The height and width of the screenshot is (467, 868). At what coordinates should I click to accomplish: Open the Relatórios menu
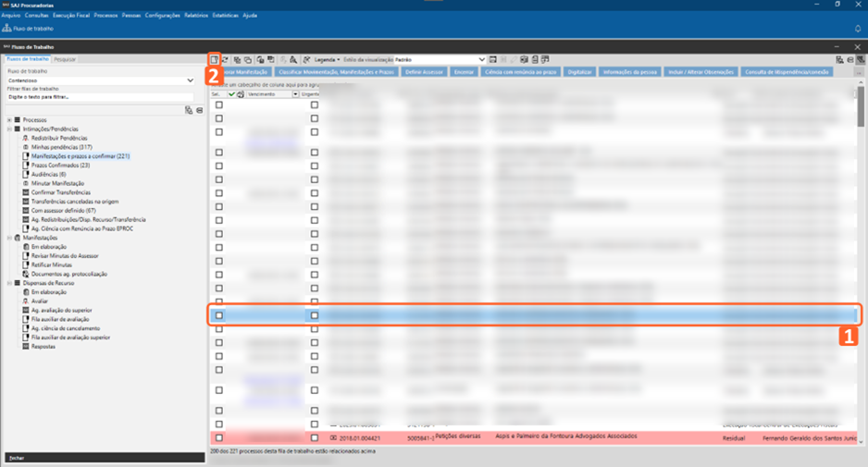196,15
